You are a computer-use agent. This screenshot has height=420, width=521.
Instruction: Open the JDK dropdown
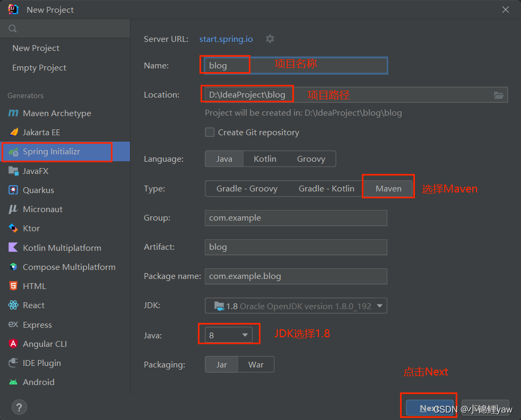[x=296, y=306]
